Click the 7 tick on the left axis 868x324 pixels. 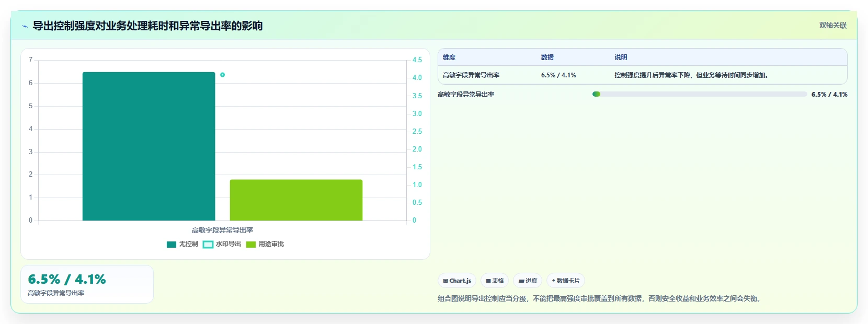point(30,60)
